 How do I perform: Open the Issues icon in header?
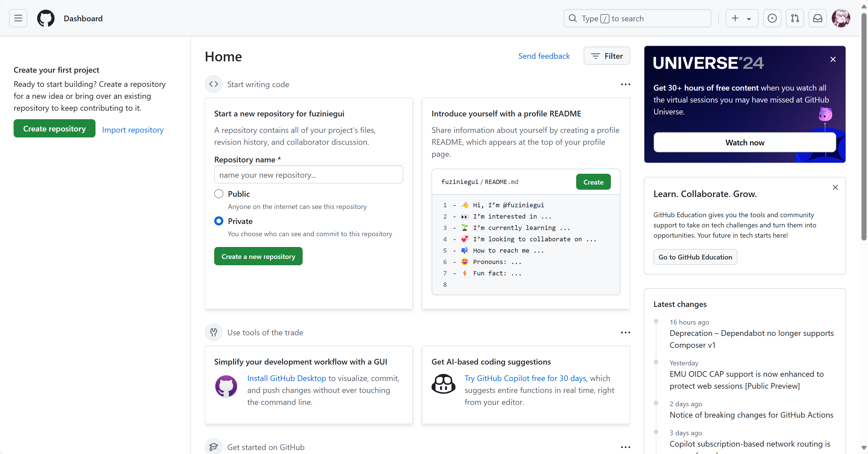(x=772, y=18)
